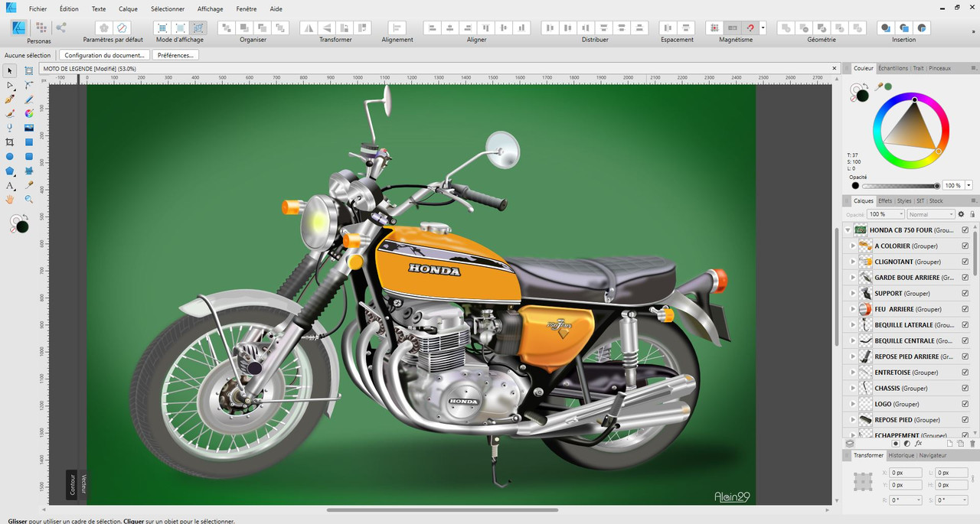This screenshot has height=524, width=980.
Task: Switch to the Historique tab
Action: pos(901,455)
